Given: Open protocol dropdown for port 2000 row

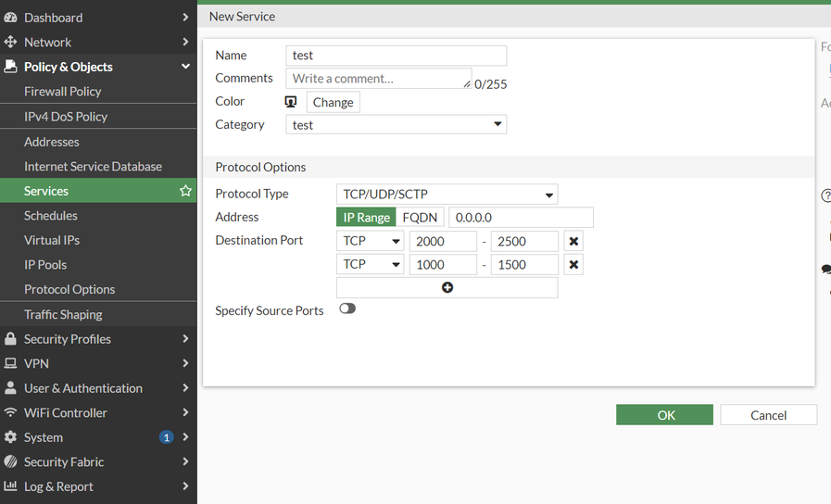Looking at the screenshot, I should (370, 241).
